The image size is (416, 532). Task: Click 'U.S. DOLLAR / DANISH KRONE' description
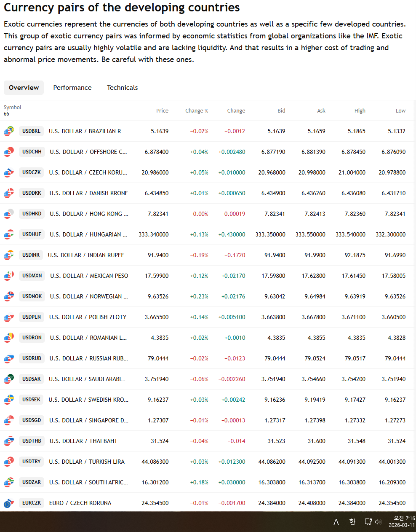pyautogui.click(x=89, y=193)
